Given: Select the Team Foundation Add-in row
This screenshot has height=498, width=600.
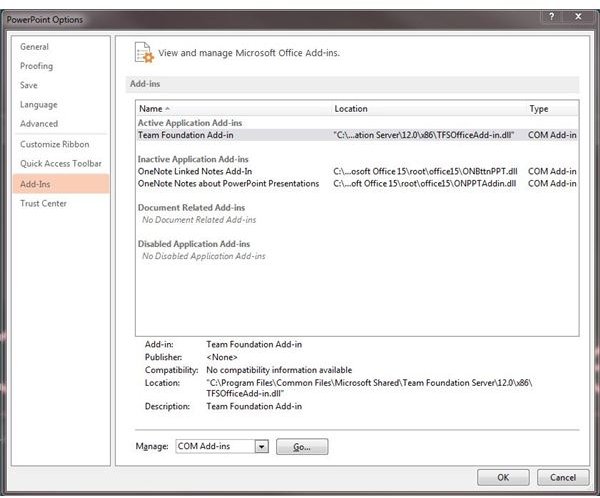Looking at the screenshot, I should (357, 135).
